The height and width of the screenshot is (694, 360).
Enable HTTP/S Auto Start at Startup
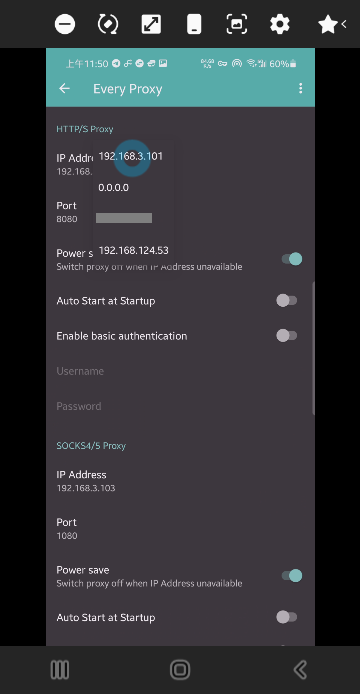point(286,301)
